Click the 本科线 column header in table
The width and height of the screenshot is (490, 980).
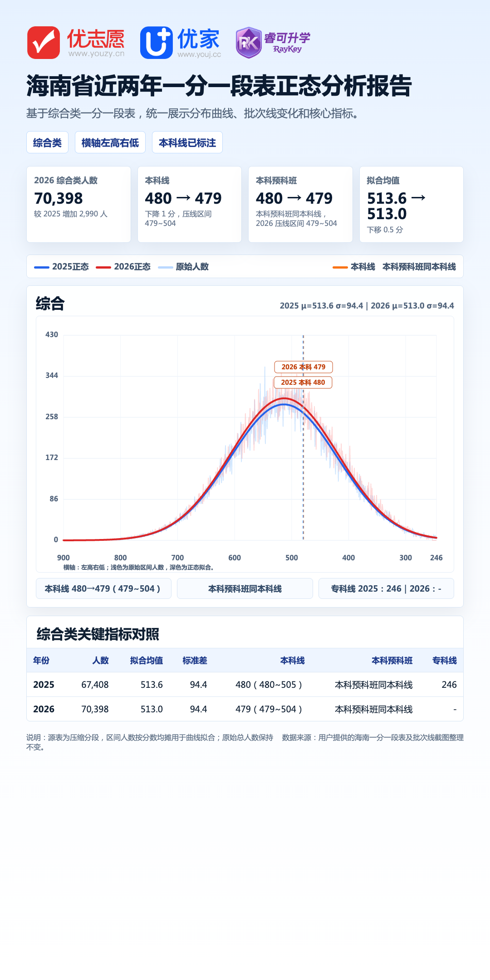pyautogui.click(x=293, y=661)
